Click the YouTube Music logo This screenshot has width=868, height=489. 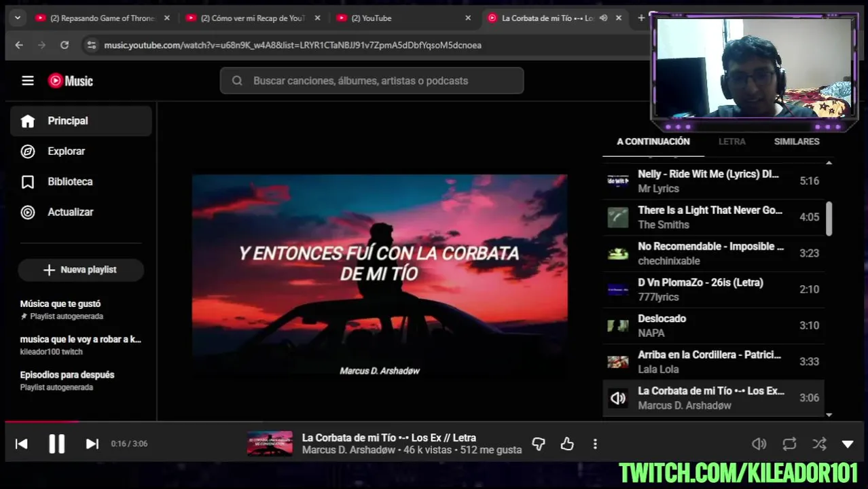click(71, 81)
